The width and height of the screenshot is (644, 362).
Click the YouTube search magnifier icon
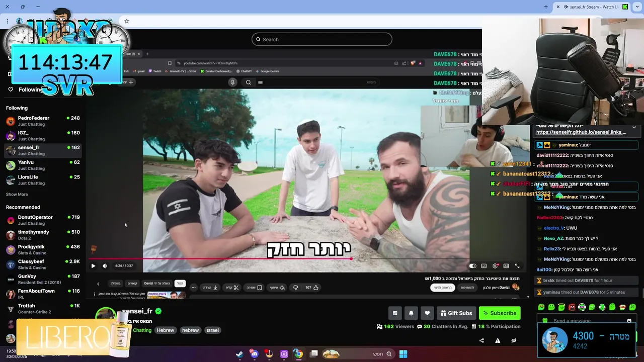[249, 82]
